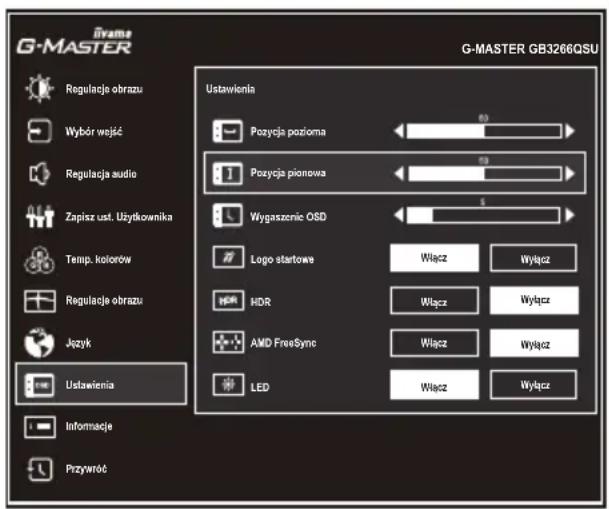Click the Temp. kolorów color circles icon

point(39,260)
